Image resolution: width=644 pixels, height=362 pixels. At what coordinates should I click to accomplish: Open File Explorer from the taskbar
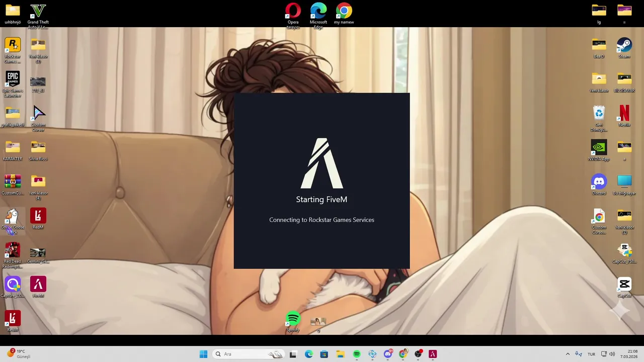click(x=340, y=354)
